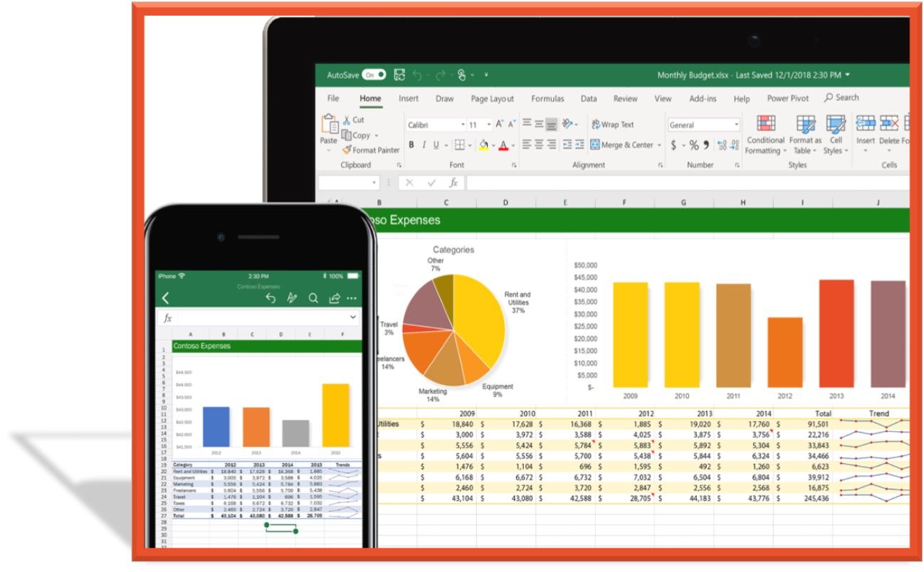Expand the General number format dropdown

[x=736, y=125]
